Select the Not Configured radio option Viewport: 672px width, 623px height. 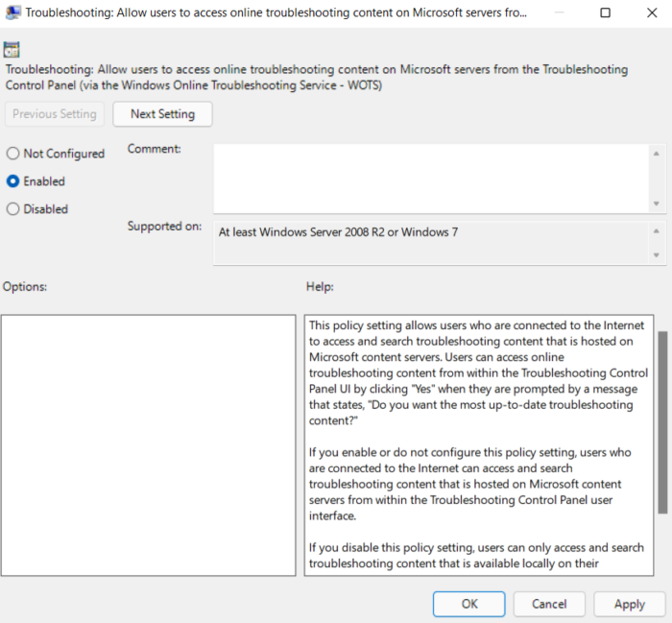(13, 154)
